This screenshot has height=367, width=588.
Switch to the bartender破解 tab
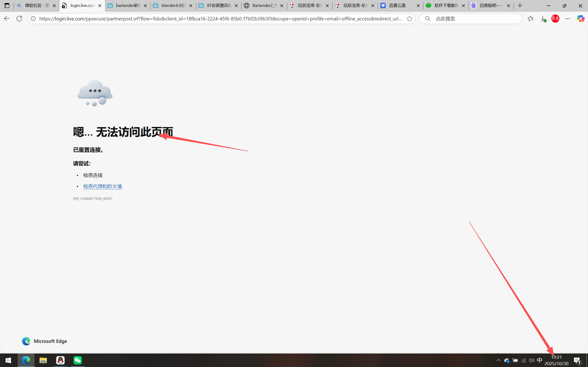pos(127,6)
